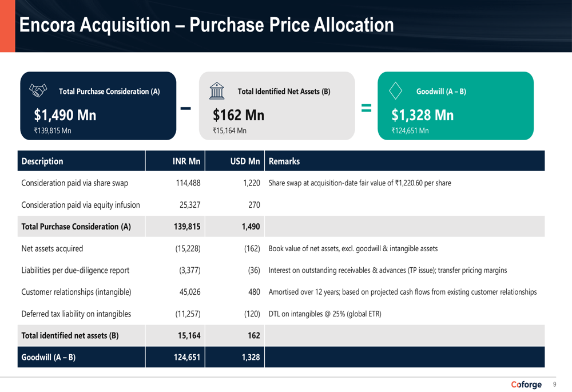Click 'Total Identified Net Assets (B)' card heading
Image resolution: width=572 pixels, height=392 pixels.
284,91
